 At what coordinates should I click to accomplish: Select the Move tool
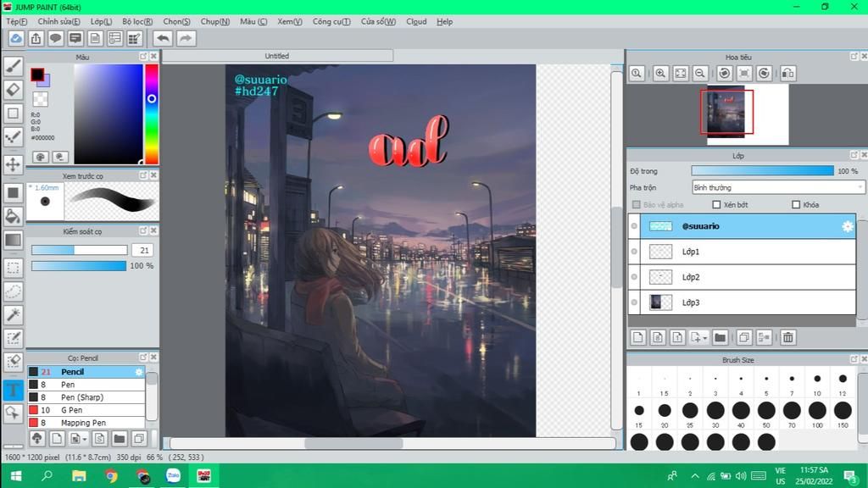(x=14, y=164)
